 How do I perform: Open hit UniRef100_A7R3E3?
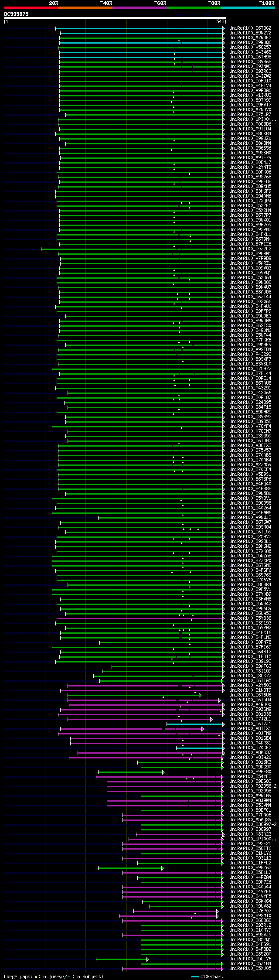tap(250, 38)
